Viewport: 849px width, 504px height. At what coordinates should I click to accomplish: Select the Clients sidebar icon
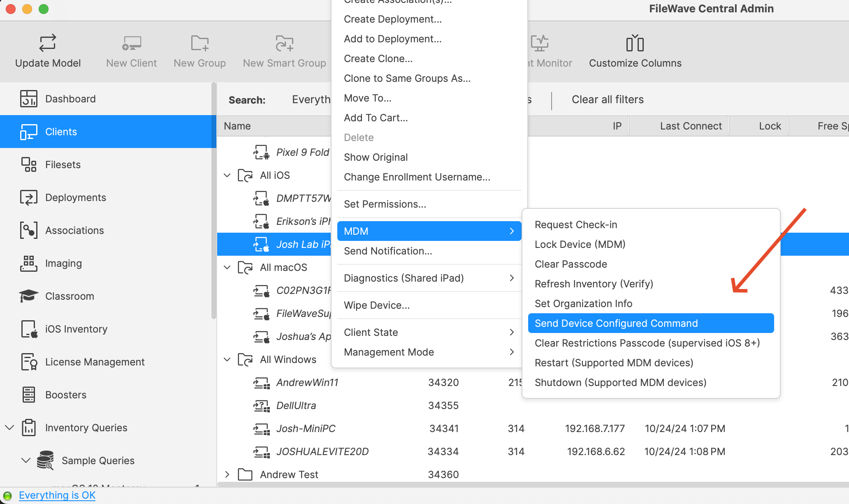tap(28, 132)
